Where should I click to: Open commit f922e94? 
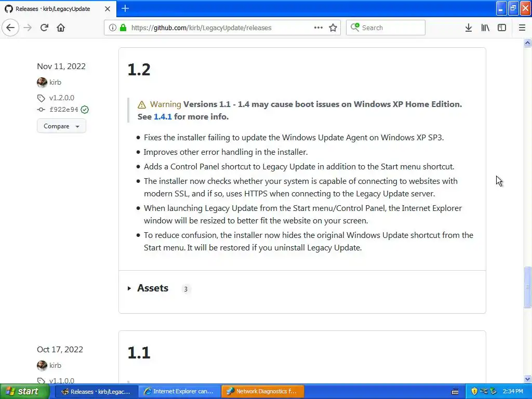[64, 110]
